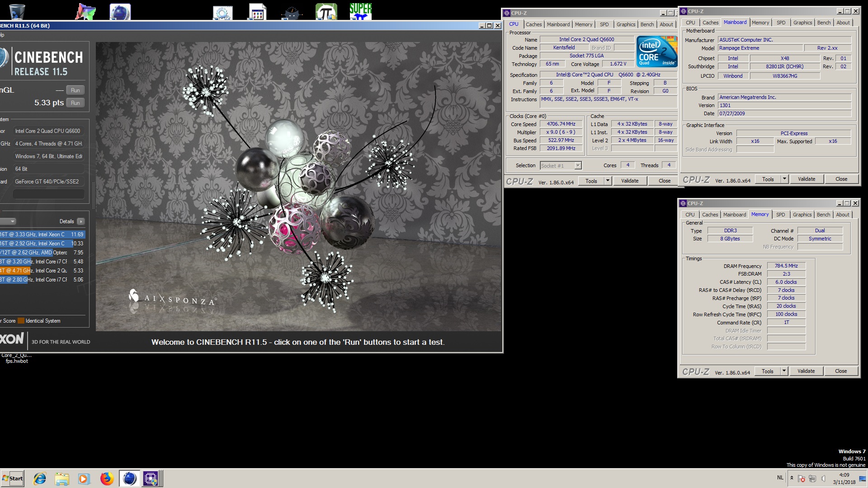Image resolution: width=868 pixels, height=488 pixels.
Task: Open the Memory tab in the mainboard CPU-Z window
Action: (x=760, y=23)
